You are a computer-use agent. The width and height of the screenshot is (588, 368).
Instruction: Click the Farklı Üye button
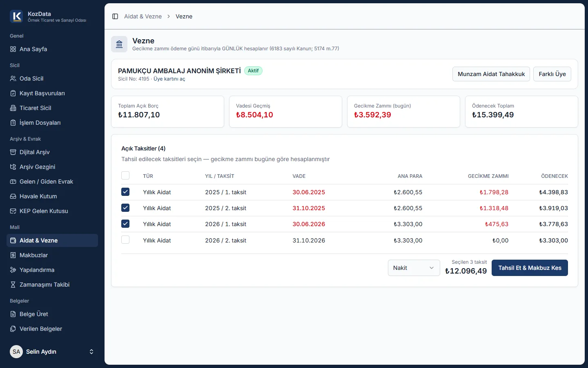[552, 74]
